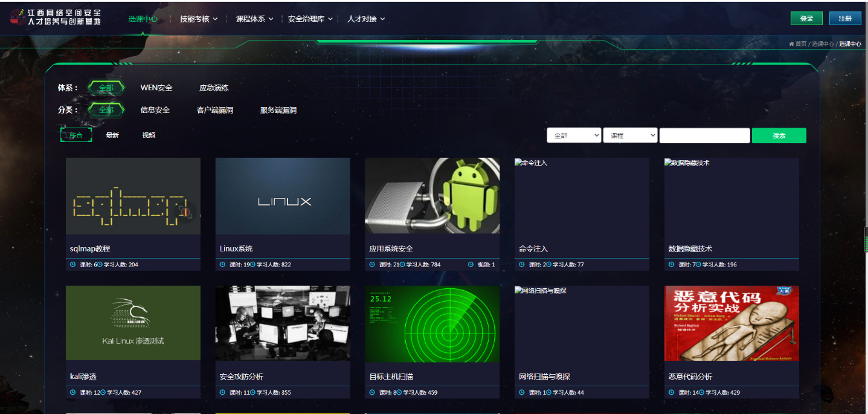This screenshot has width=868, height=414.
Task: Click the 课时 clock icon on 应用系统安全 card
Action: coord(372,264)
